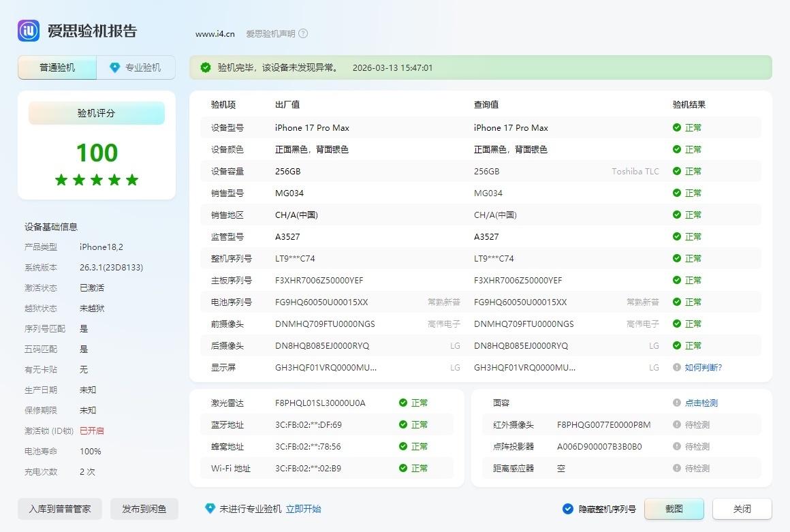Toggle the 隐藏整机序列号 checkbox
Screen dimensions: 790x532
click(567, 509)
